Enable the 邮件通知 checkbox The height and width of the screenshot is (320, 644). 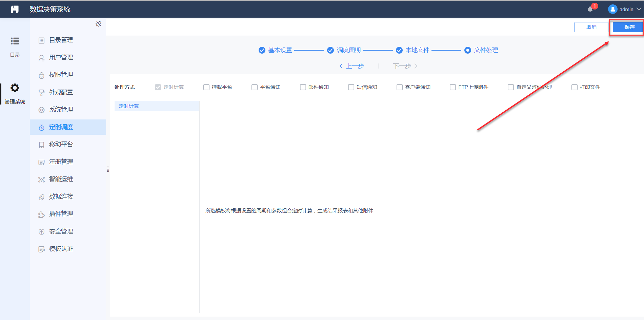click(x=303, y=87)
